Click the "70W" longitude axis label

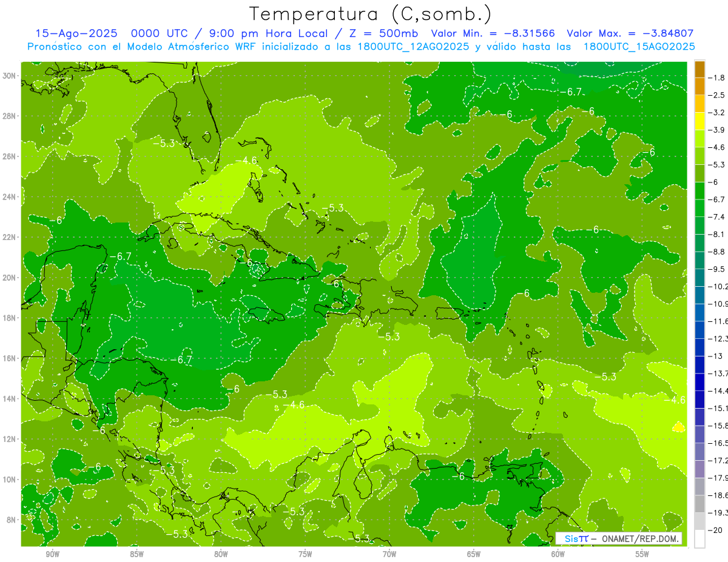[389, 554]
